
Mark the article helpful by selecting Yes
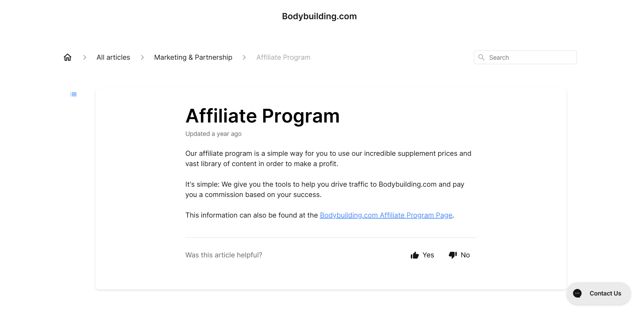[428, 255]
